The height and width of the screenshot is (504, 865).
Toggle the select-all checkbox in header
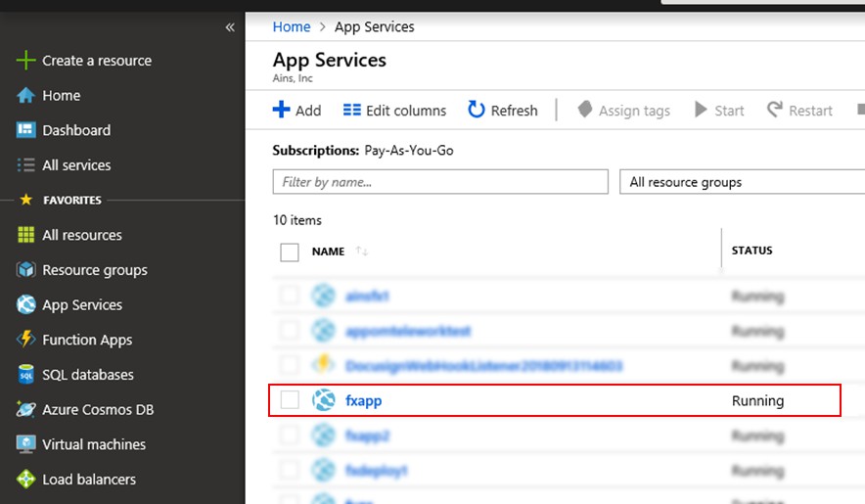pyautogui.click(x=289, y=252)
